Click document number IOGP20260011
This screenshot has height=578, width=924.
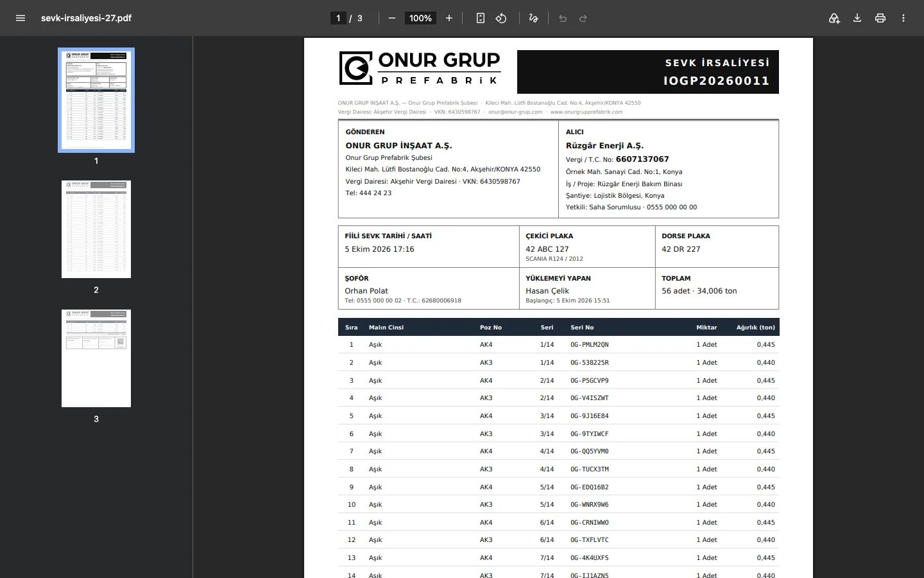tap(716, 81)
